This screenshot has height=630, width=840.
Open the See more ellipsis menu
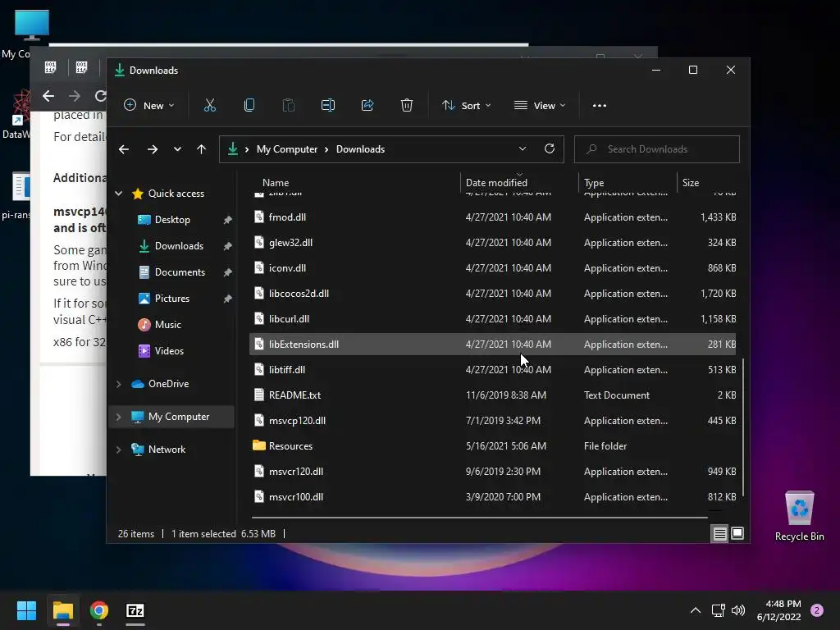(x=600, y=106)
